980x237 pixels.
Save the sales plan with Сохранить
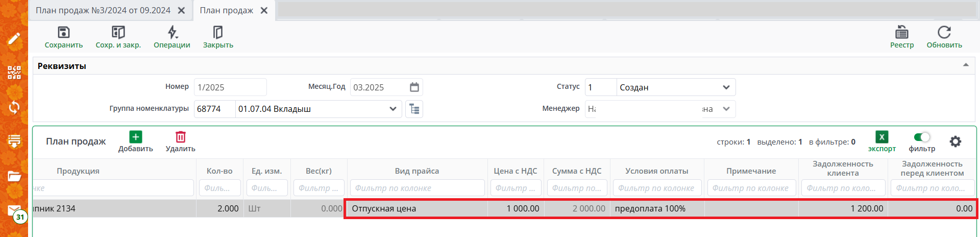click(x=63, y=37)
